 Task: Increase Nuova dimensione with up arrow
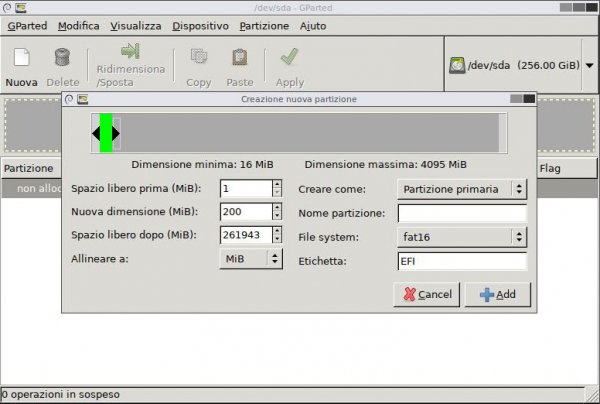277,207
